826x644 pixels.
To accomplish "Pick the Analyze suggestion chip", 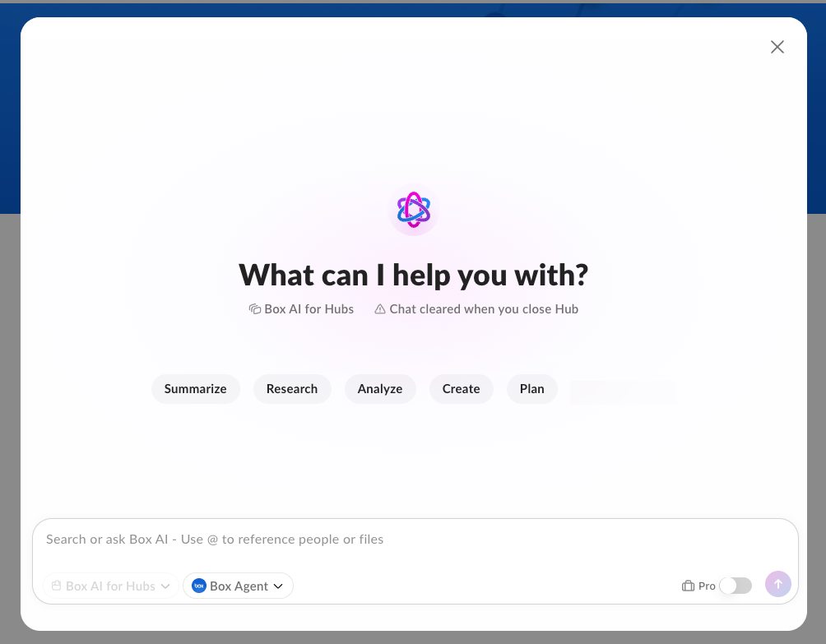I will point(379,389).
